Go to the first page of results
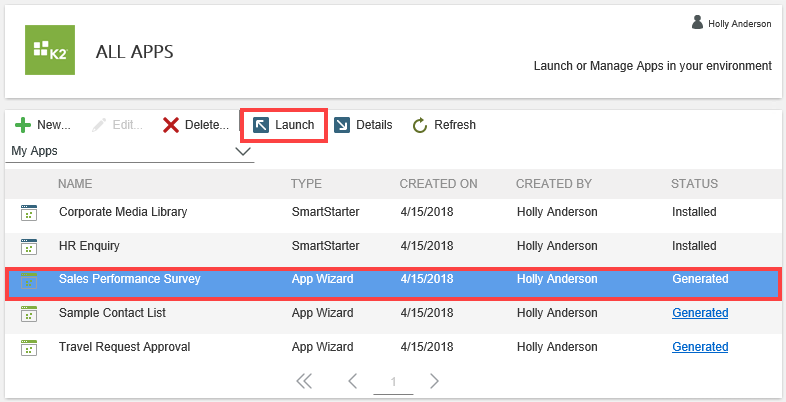This screenshot has height=402, width=786. 304,381
